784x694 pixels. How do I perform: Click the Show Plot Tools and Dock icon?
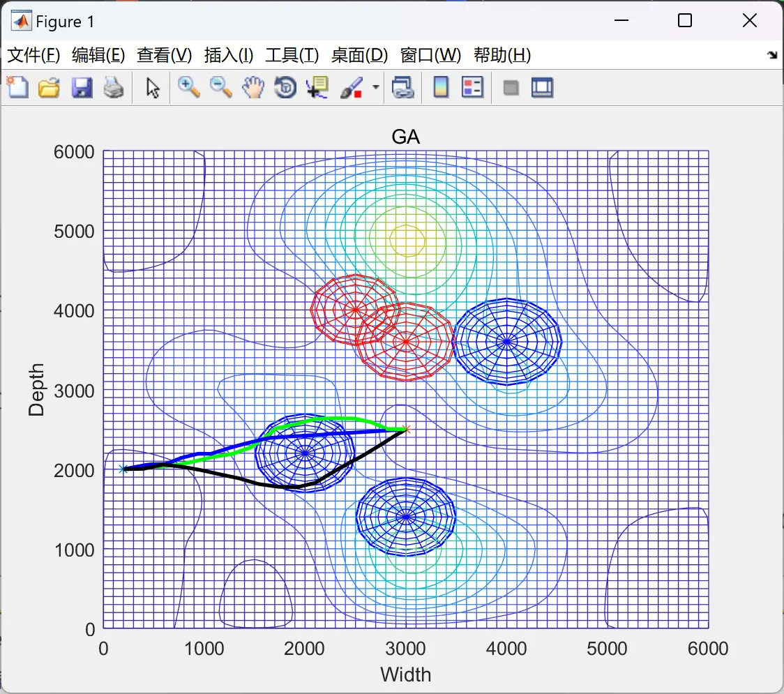(542, 88)
